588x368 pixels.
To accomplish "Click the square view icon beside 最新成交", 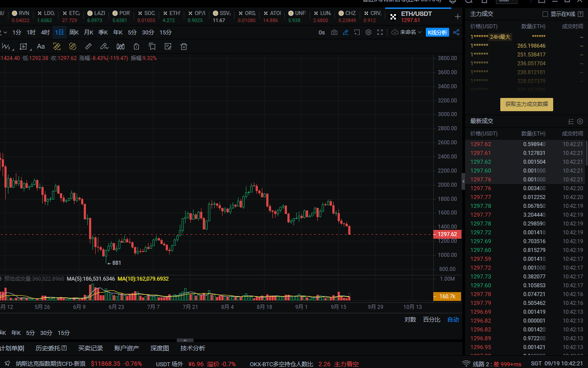I will (580, 121).
